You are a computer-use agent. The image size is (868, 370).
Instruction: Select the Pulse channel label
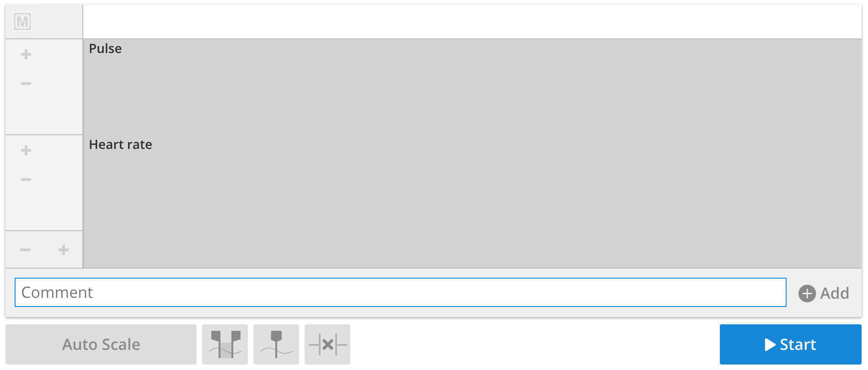[105, 48]
